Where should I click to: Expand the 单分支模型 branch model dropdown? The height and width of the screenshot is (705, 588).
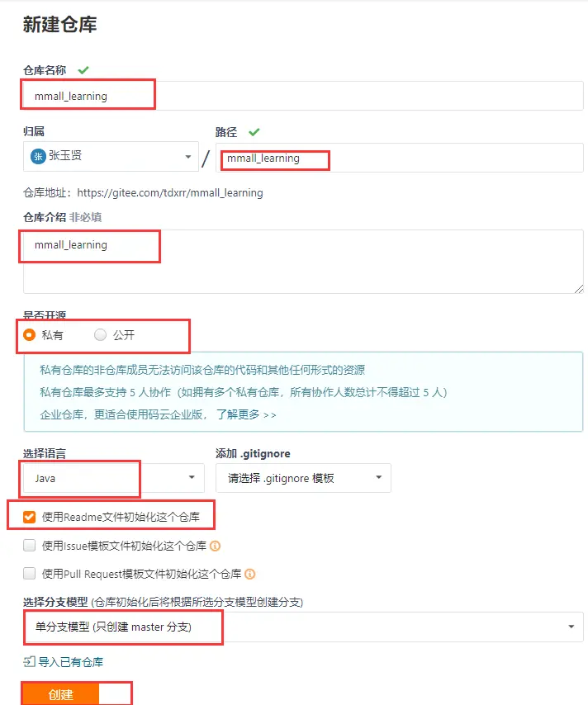click(303, 627)
